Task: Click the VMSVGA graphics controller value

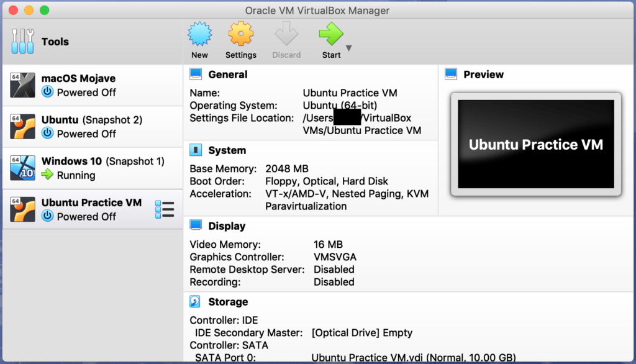Action: (x=335, y=257)
